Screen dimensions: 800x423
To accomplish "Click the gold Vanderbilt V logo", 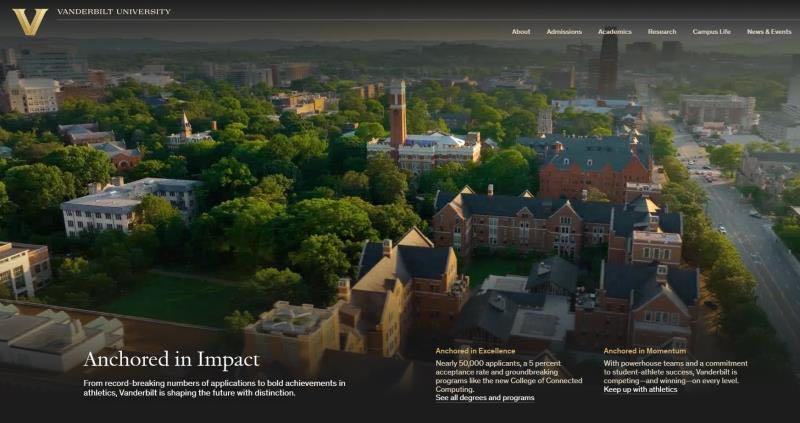I will [x=29, y=20].
